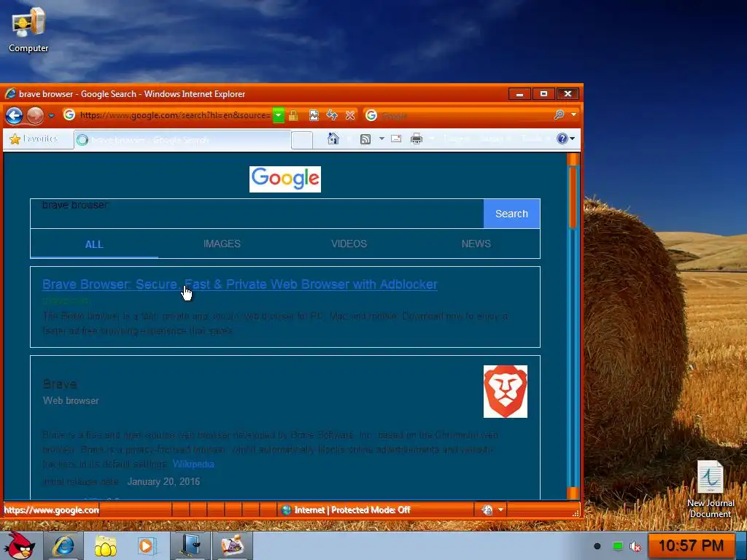This screenshot has height=560, width=747.
Task: Click the zoom level icon in status bar
Action: (x=487, y=510)
